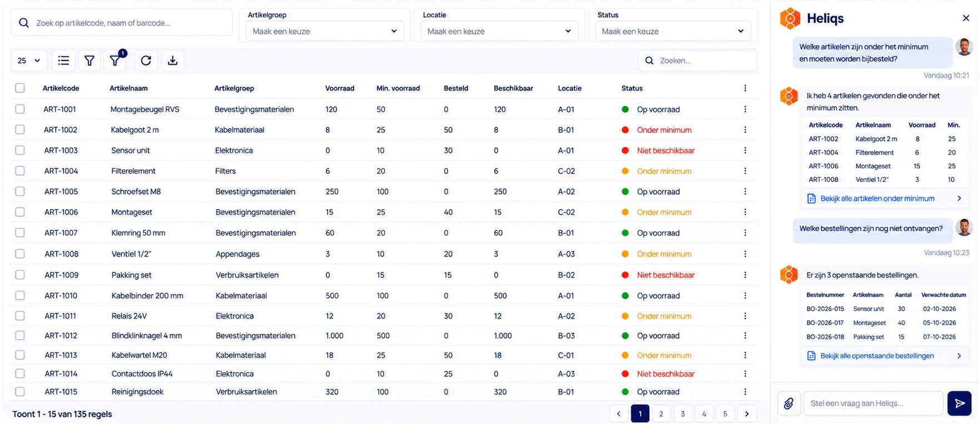Jump to page 5
980x424 pixels.
tap(725, 414)
